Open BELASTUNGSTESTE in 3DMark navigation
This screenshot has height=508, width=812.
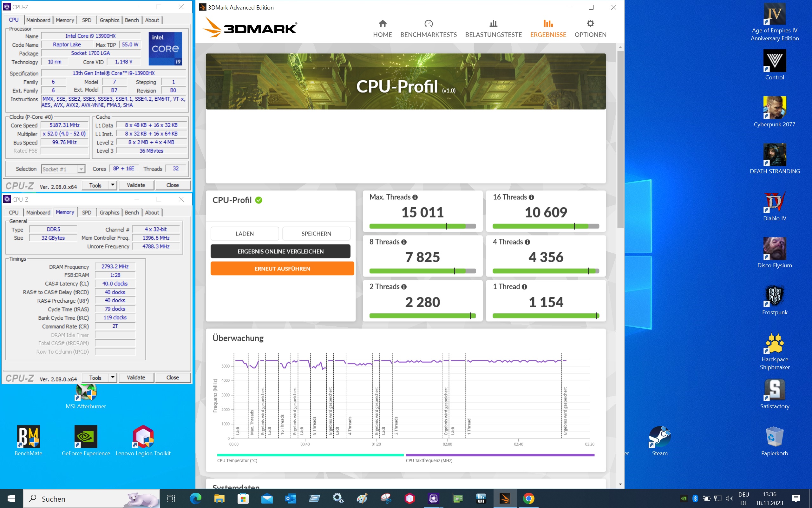(493, 29)
